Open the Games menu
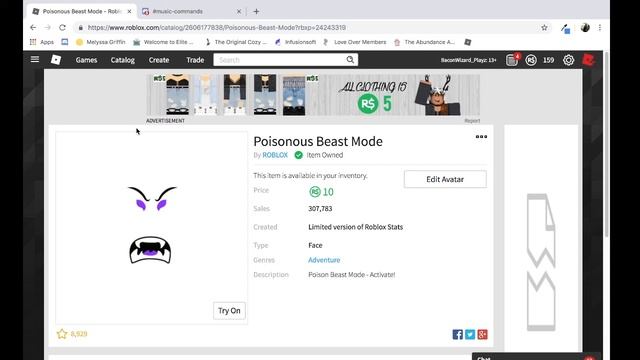The height and width of the screenshot is (360, 640). tap(87, 60)
